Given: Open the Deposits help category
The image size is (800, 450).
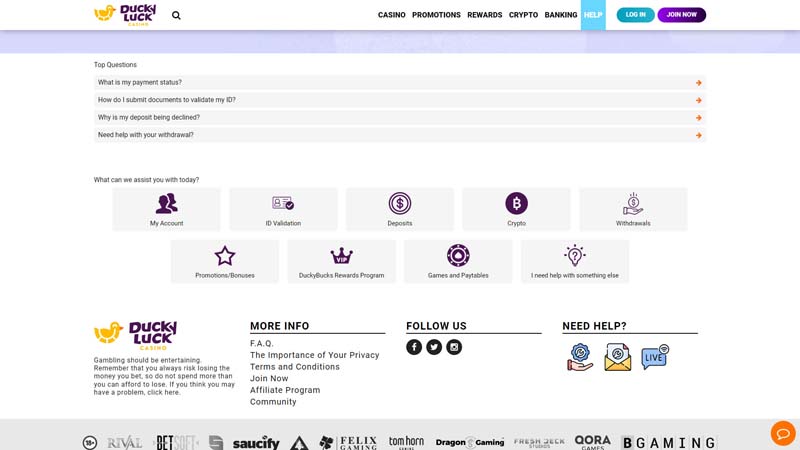Looking at the screenshot, I should tap(400, 209).
